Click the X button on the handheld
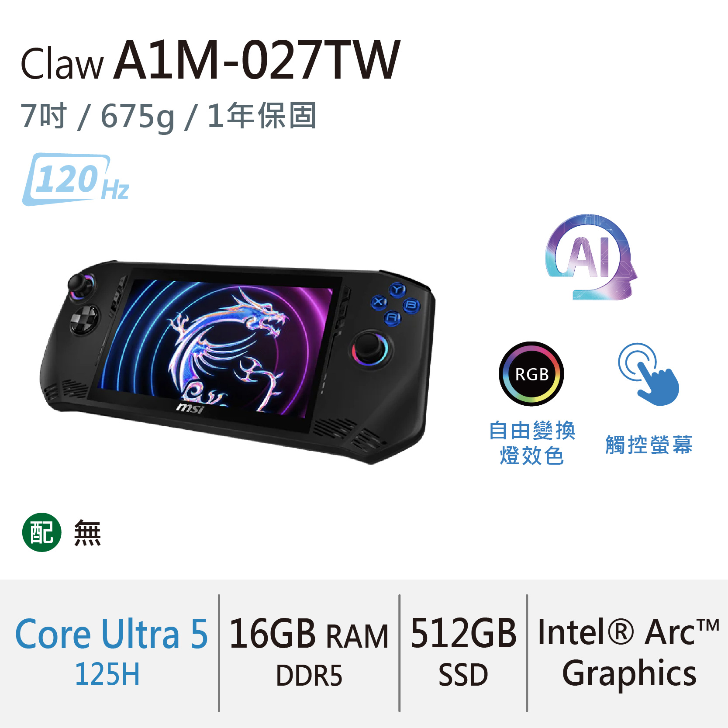The image size is (728, 728). (379, 302)
